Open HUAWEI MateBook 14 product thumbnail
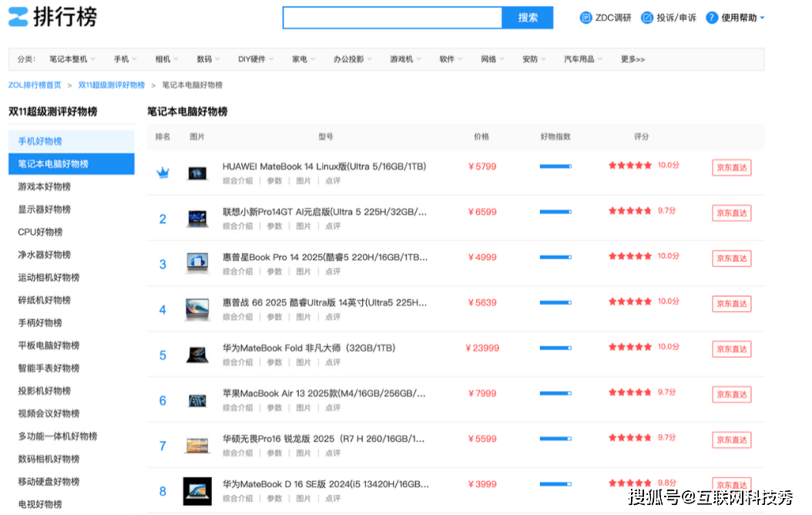 click(x=197, y=173)
